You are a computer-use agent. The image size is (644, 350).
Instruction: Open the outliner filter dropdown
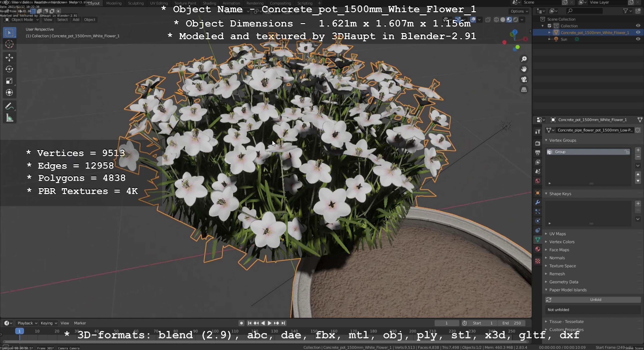[628, 11]
